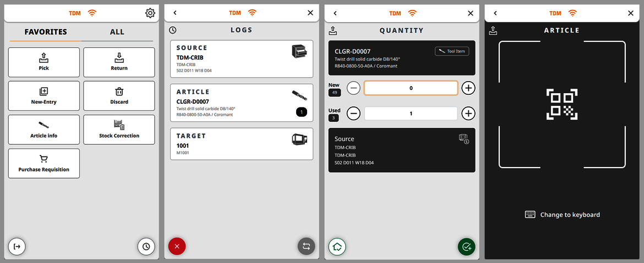Decrease New quantity with minus button
The height and width of the screenshot is (263, 644).
point(354,88)
